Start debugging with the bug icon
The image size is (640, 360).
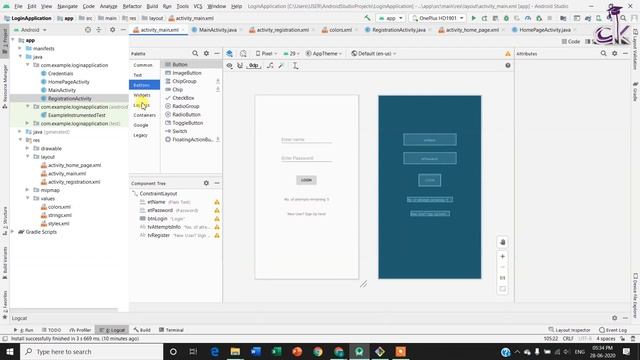click(506, 18)
